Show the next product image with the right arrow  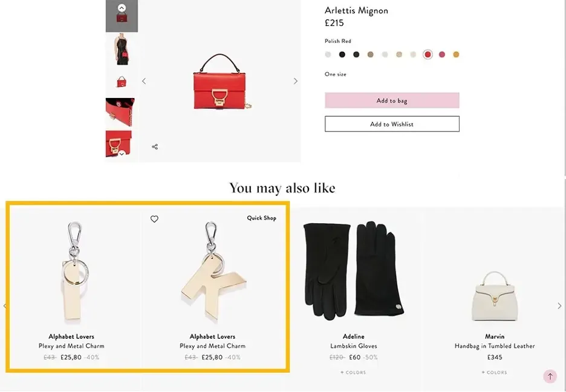click(x=296, y=81)
